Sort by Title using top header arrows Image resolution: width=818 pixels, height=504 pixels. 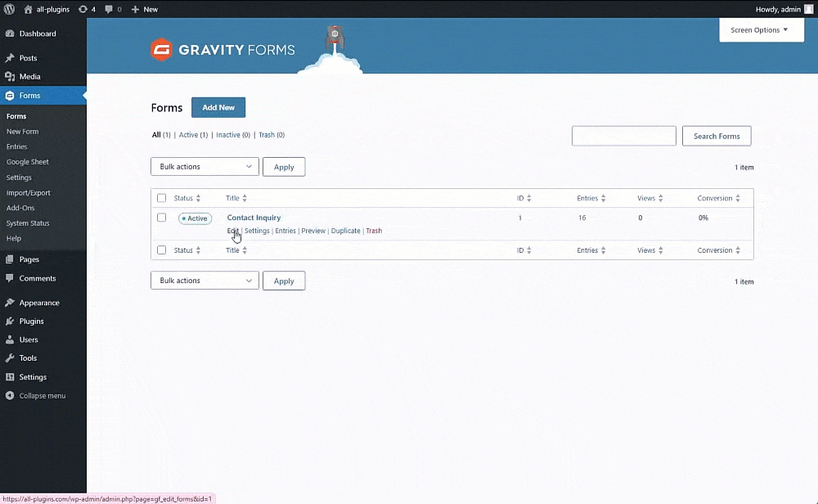point(245,198)
